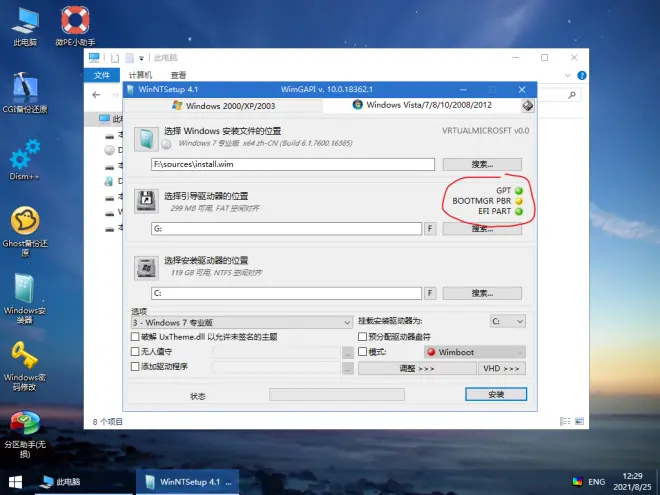Click browse button for 添加驱动程序
Viewport: 660px width, 495px height.
coord(348,368)
